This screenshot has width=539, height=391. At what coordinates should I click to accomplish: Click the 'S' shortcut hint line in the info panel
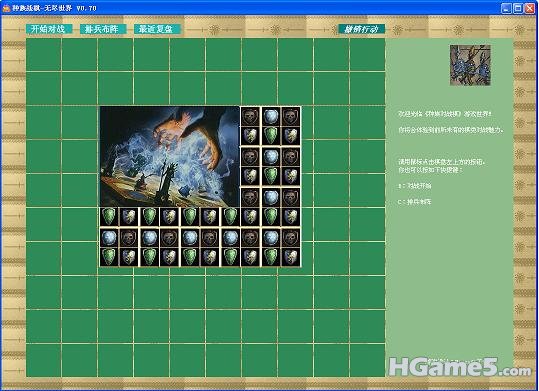coord(415,186)
